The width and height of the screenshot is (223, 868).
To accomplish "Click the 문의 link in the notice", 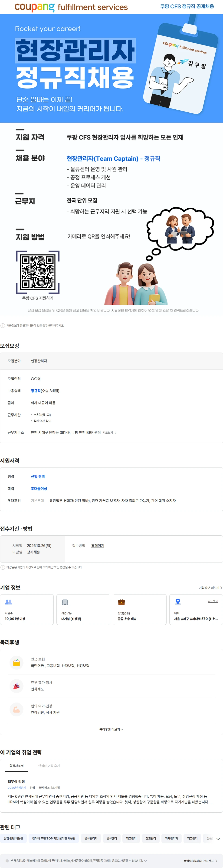I will [x=51, y=325].
